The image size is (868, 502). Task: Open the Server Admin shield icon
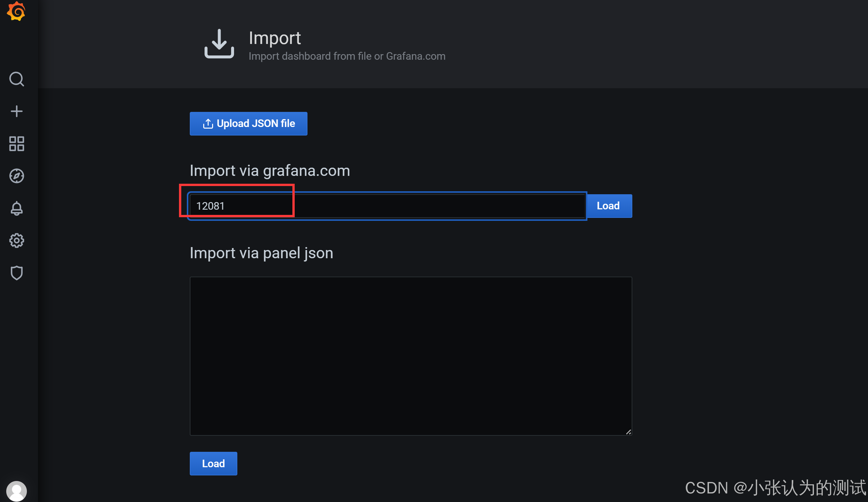pyautogui.click(x=16, y=273)
